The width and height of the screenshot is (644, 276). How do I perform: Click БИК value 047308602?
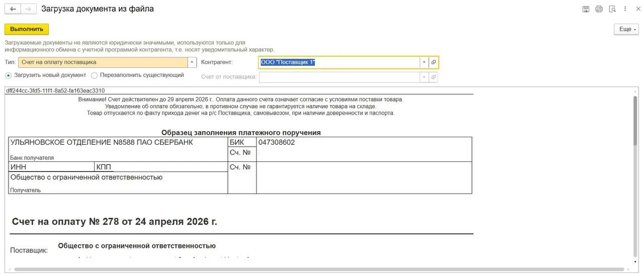click(x=277, y=142)
